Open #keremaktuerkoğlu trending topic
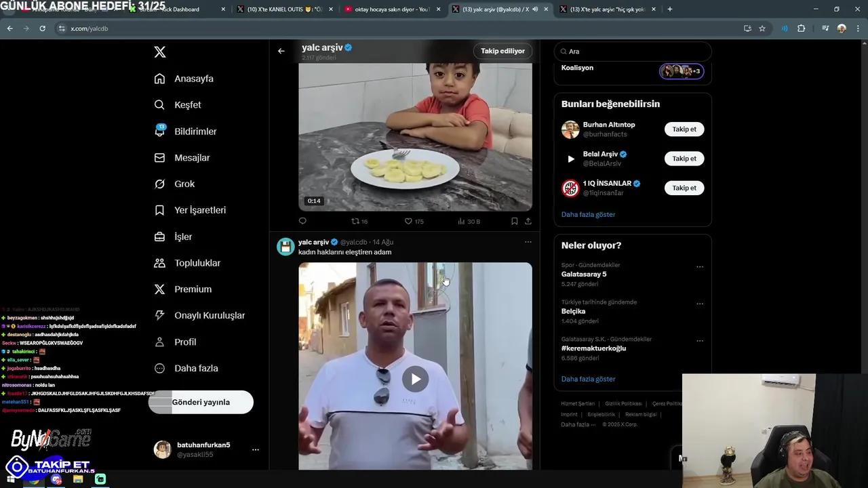Viewport: 868px width, 488px height. (593, 348)
